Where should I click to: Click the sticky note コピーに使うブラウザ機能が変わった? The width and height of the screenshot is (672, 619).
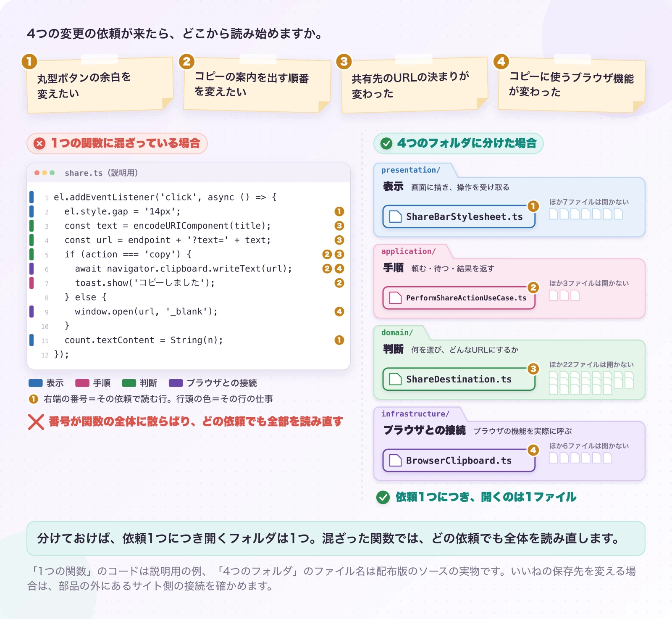click(572, 85)
